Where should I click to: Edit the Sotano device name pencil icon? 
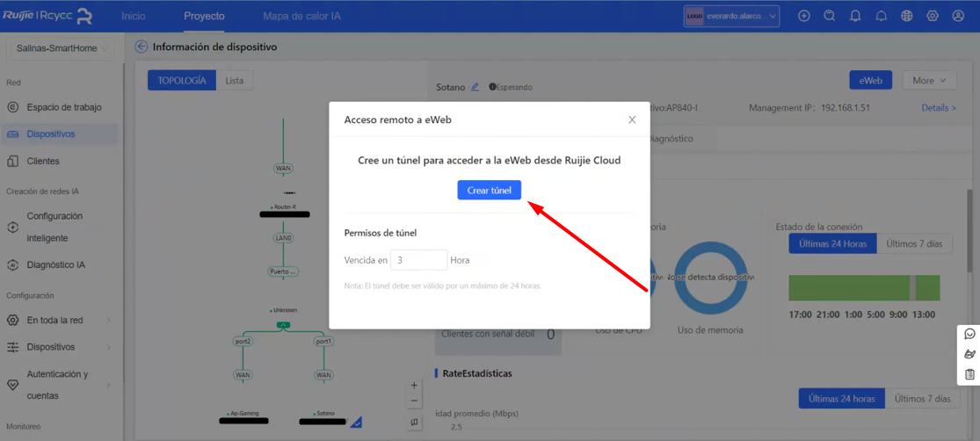point(475,87)
